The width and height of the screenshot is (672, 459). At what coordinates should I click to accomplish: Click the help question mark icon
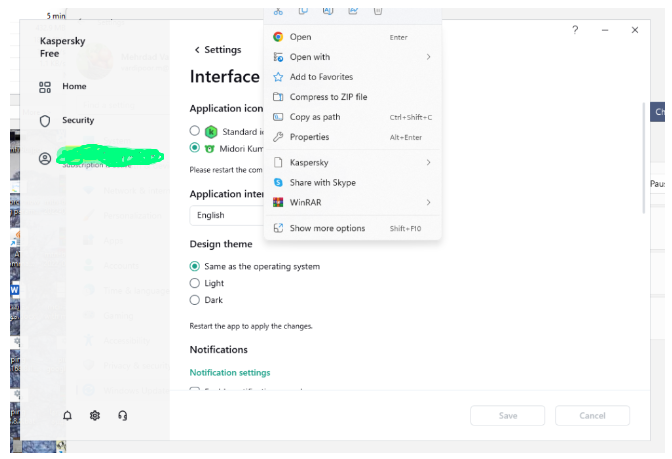tap(575, 30)
